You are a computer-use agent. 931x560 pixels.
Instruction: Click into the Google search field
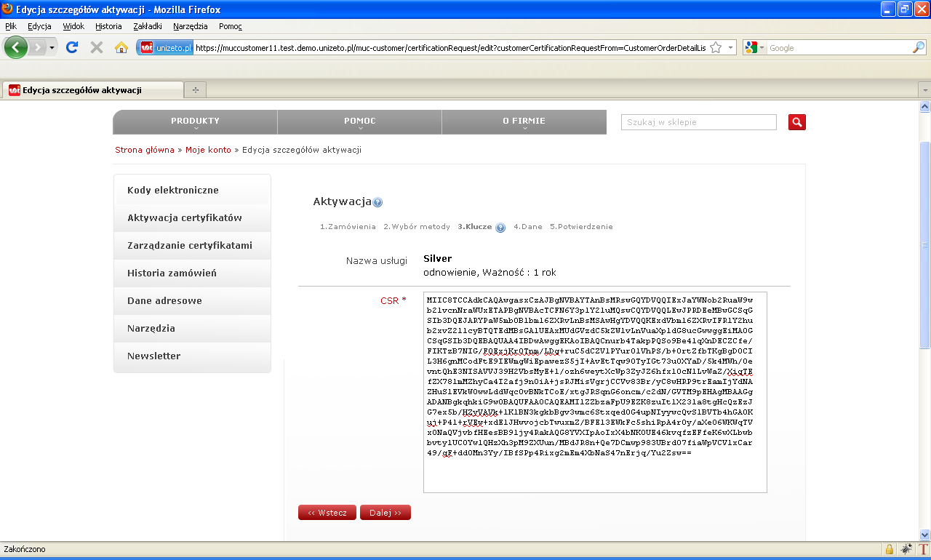click(839, 47)
